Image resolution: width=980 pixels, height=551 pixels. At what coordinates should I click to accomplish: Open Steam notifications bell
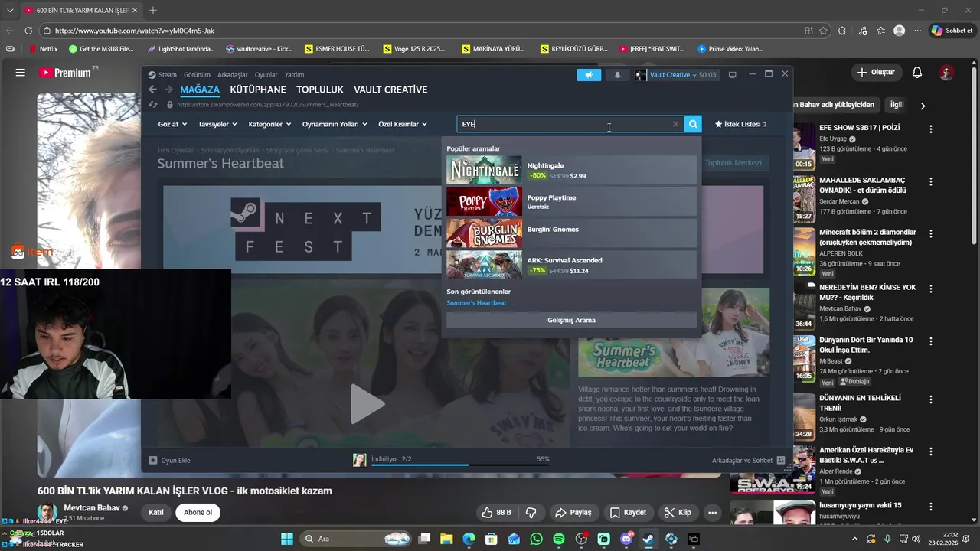coord(618,74)
